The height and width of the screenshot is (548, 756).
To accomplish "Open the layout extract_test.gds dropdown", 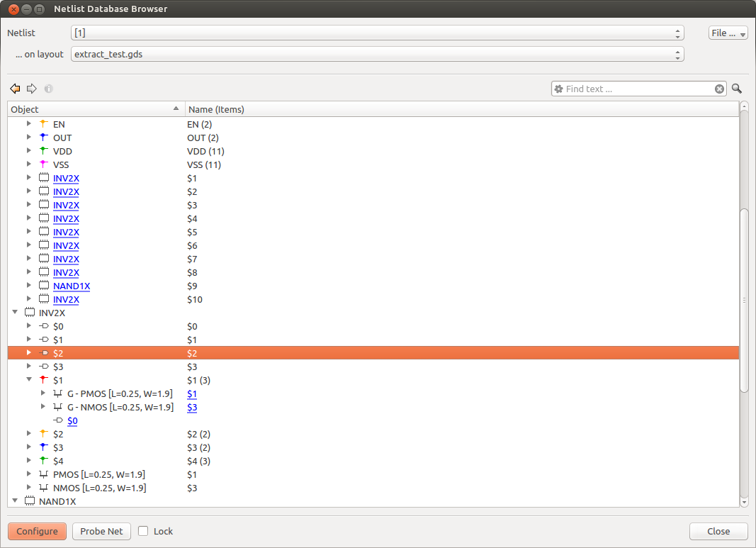I will coord(377,54).
